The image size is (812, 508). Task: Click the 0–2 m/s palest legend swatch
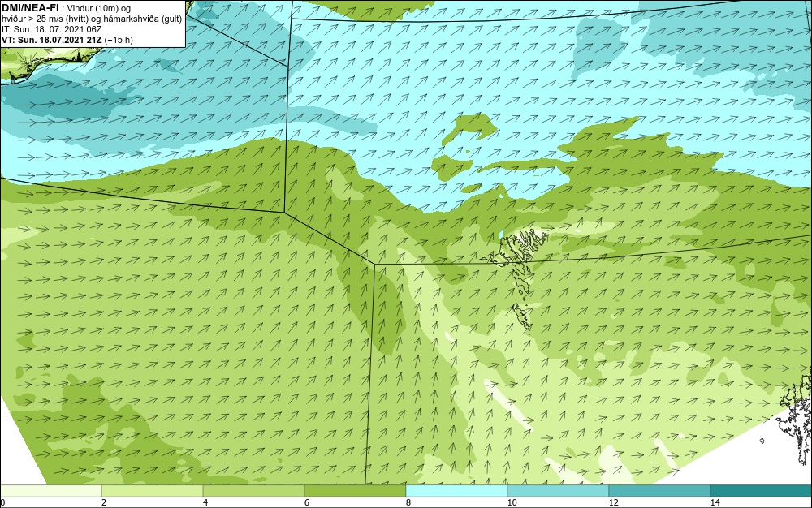tap(50, 491)
